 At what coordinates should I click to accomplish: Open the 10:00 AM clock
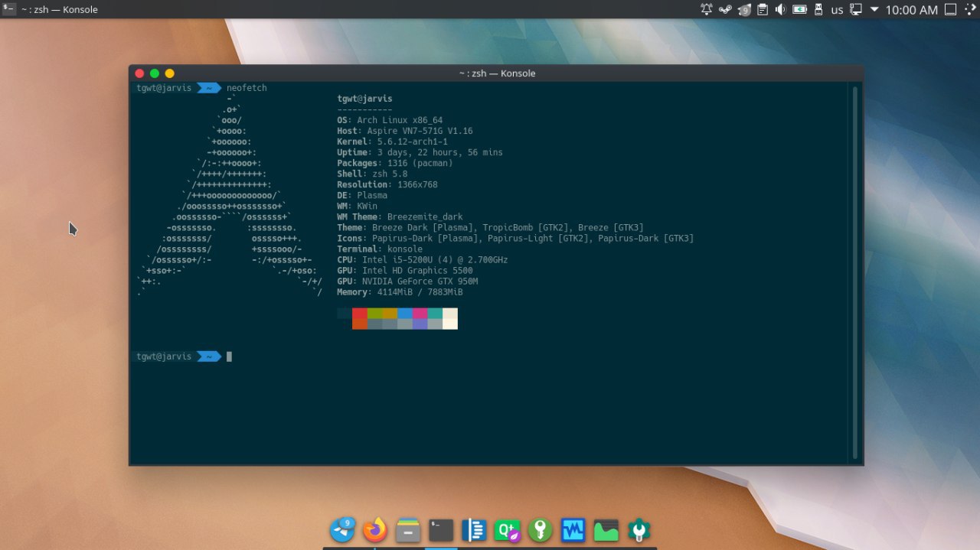click(x=911, y=10)
